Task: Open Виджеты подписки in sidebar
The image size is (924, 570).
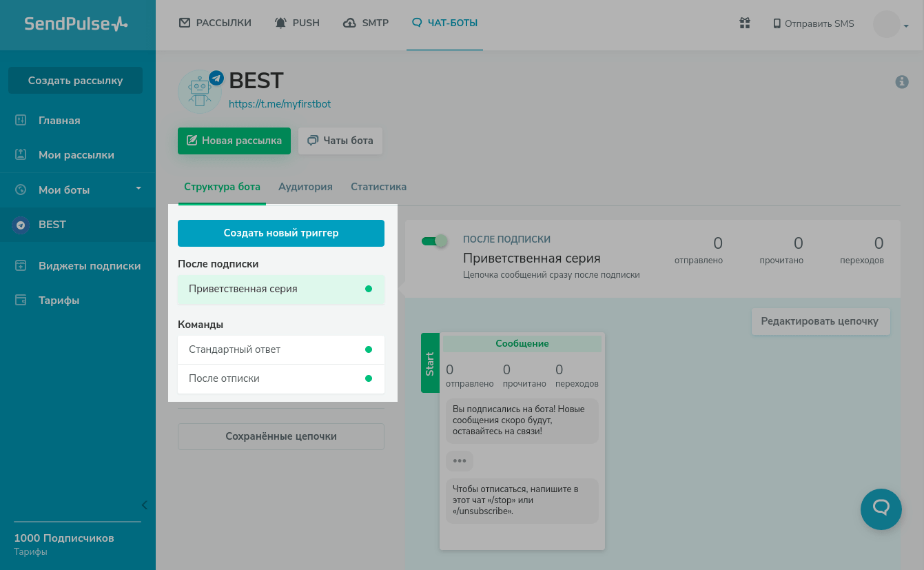Action: point(89,266)
